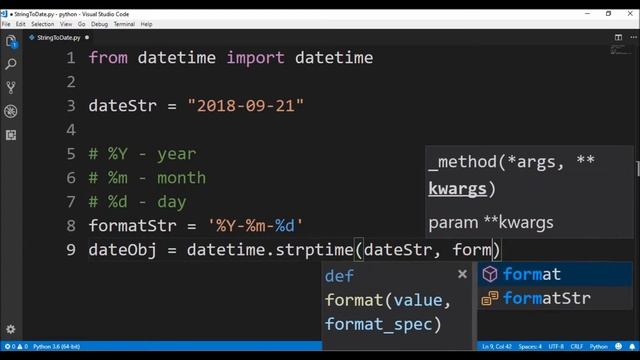Open the Source Control view
The width and height of the screenshot is (640, 360).
[11, 87]
